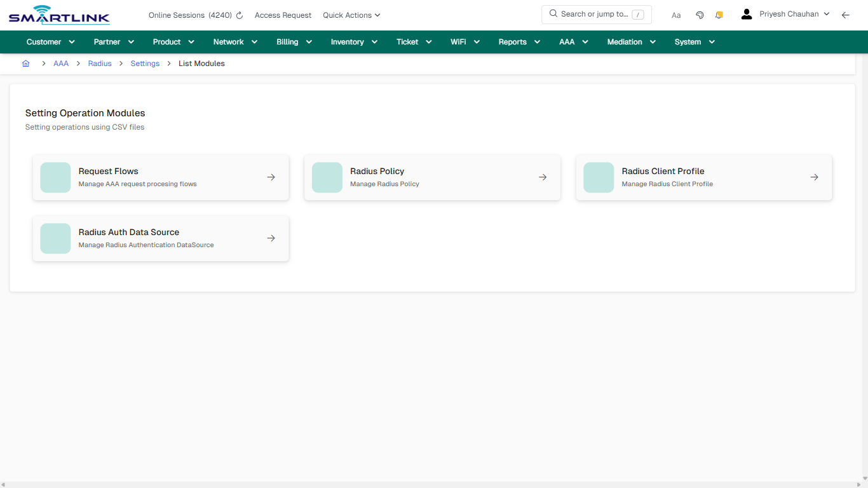The image size is (868, 488).
Task: Open Radius Auth Data Source via its arrow
Action: click(271, 238)
